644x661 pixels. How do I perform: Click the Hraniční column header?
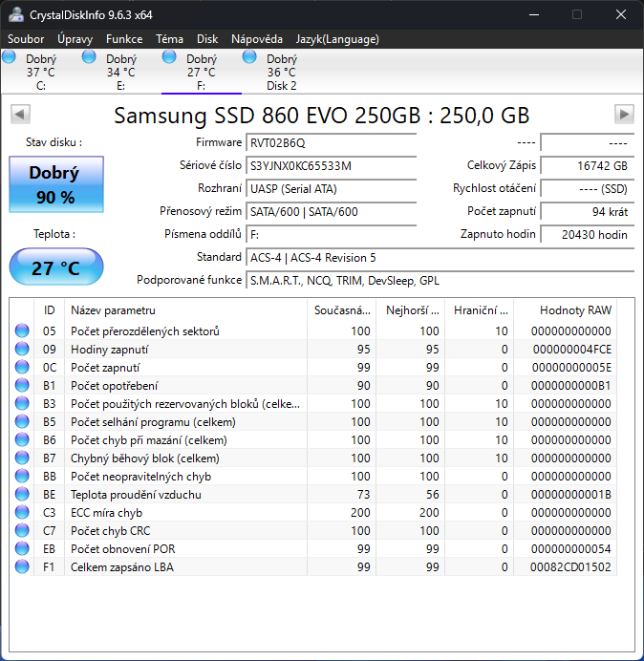(x=479, y=310)
